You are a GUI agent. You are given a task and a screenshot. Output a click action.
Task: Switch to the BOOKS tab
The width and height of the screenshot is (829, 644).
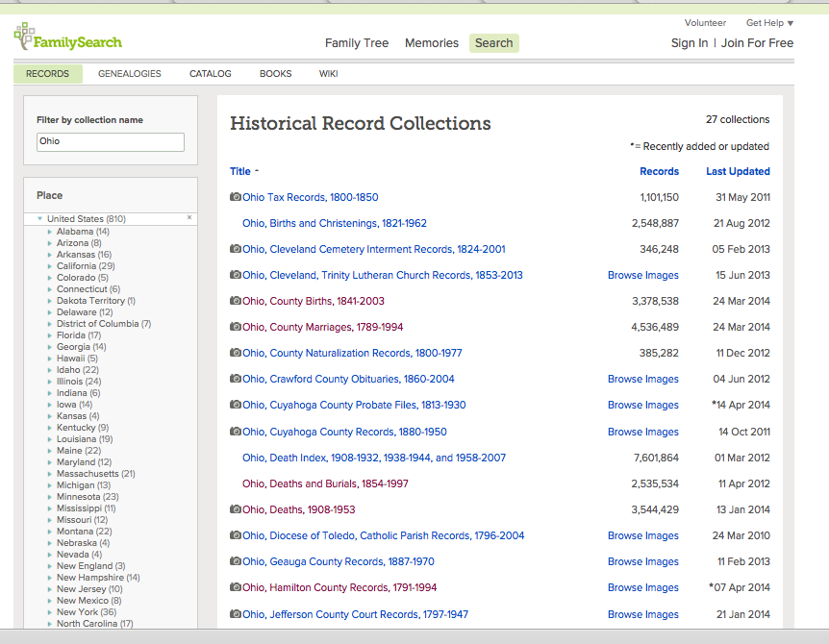(275, 73)
